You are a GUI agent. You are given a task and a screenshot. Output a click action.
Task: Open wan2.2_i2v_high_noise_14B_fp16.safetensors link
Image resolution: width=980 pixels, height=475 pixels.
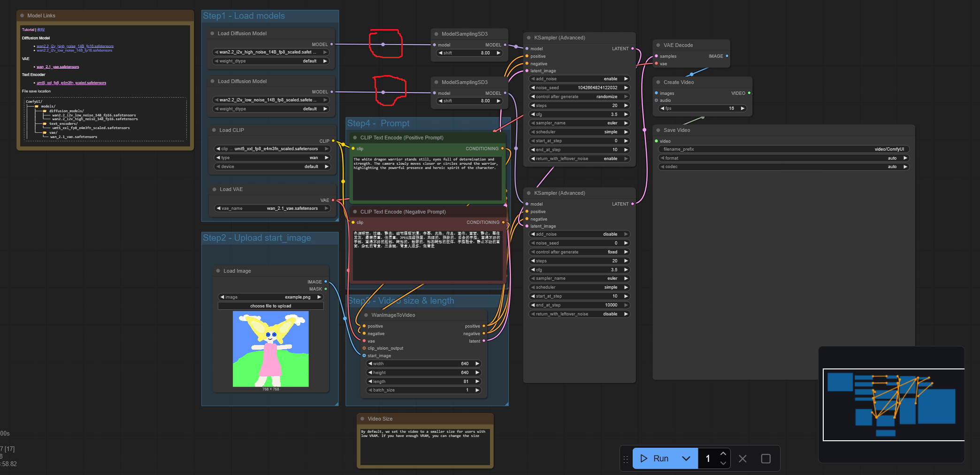tap(75, 46)
